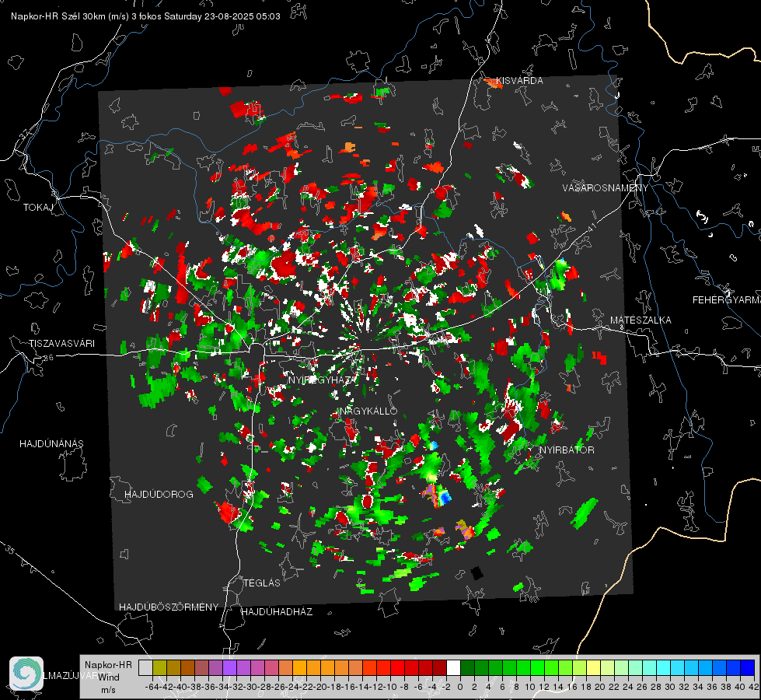Select the MÁTÉSZALKA label

[x=641, y=320]
